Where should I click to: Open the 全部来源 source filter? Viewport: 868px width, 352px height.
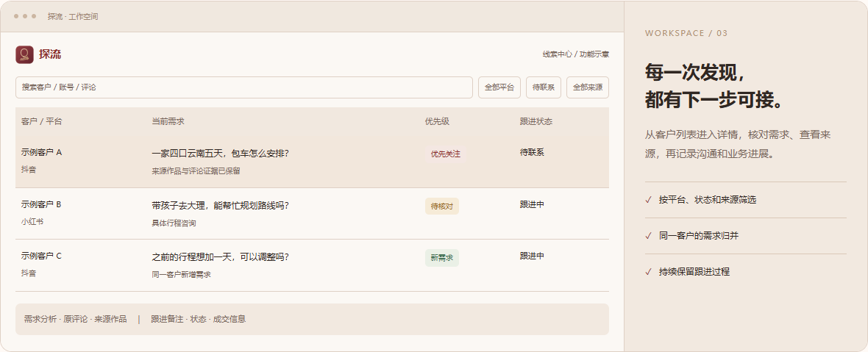click(x=587, y=87)
